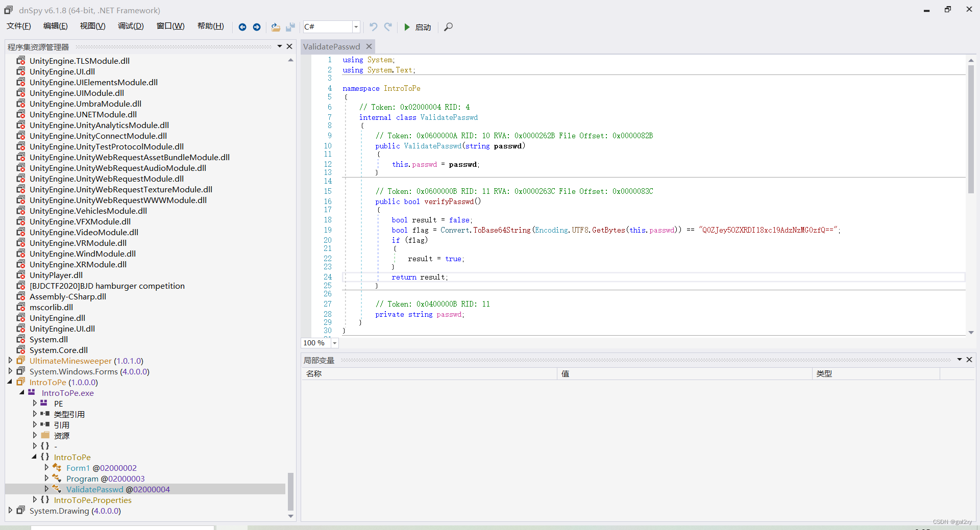The width and height of the screenshot is (980, 530).
Task: Click the UnityEngine.XRModule.dll assembly icon
Action: point(21,264)
